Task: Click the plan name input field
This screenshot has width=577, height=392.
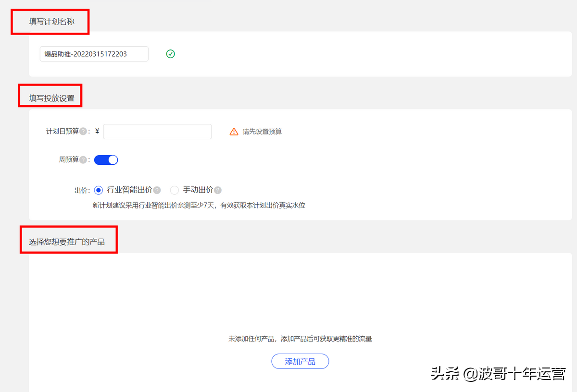Action: pyautogui.click(x=94, y=54)
